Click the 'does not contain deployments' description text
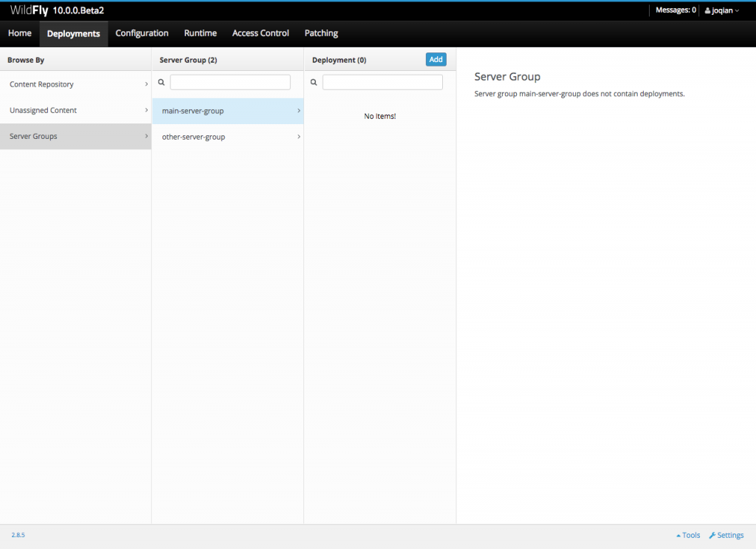Screen dimensions: 756x549 click(x=580, y=94)
